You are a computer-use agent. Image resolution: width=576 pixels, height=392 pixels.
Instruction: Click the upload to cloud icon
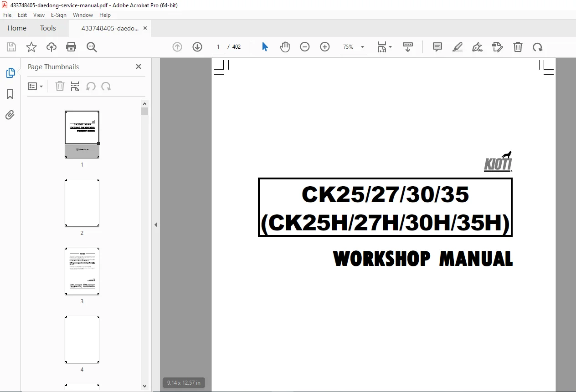click(x=51, y=47)
